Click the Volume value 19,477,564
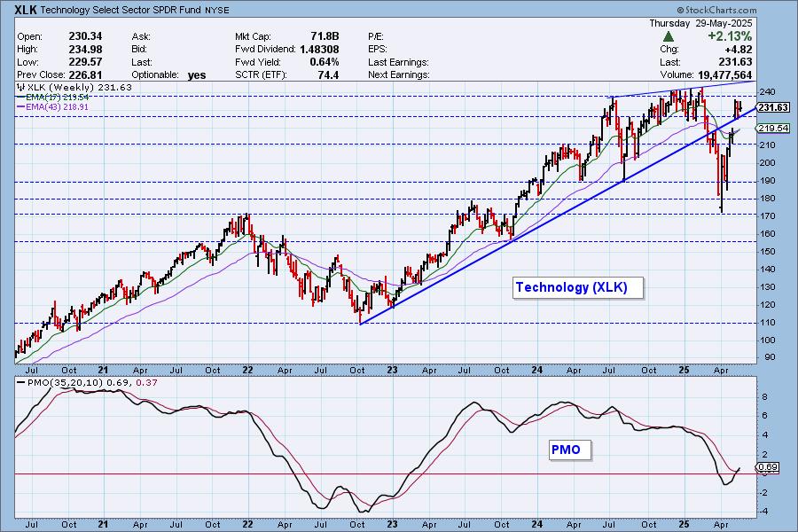 [724, 75]
